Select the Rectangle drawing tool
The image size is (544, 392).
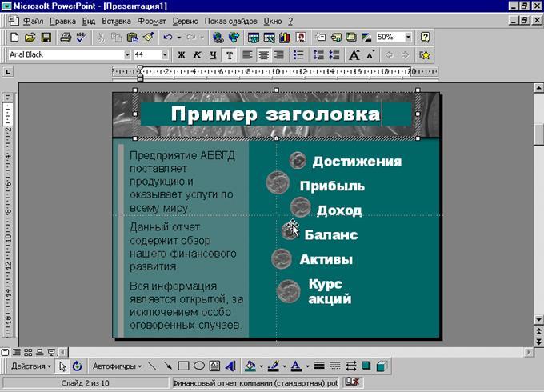[x=183, y=366]
